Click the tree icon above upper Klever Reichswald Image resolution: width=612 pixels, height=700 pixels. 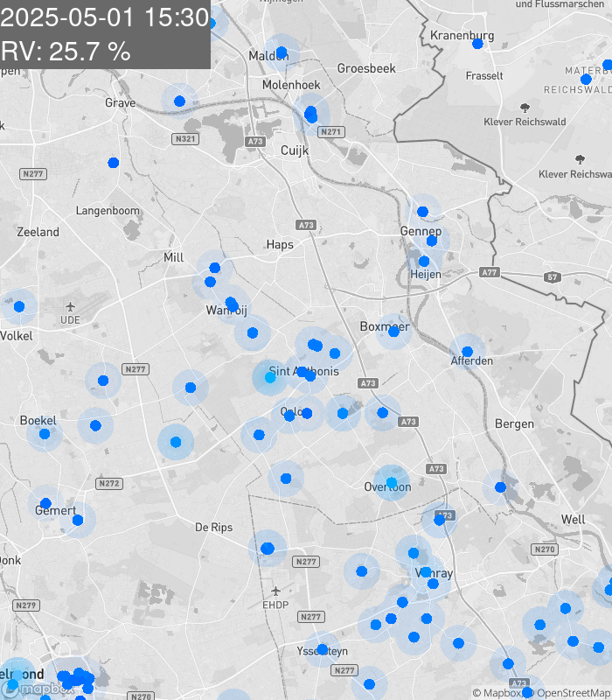[x=525, y=108]
